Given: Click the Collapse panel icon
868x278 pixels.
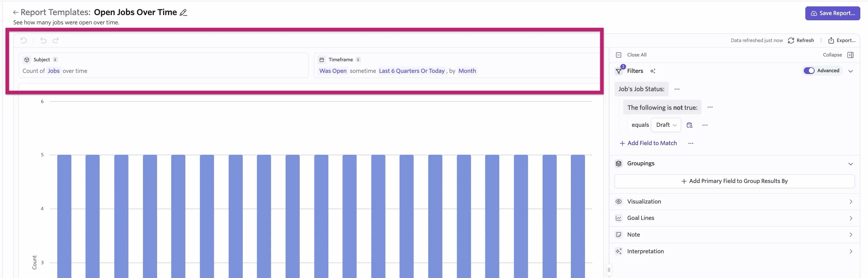Looking at the screenshot, I should click(850, 55).
